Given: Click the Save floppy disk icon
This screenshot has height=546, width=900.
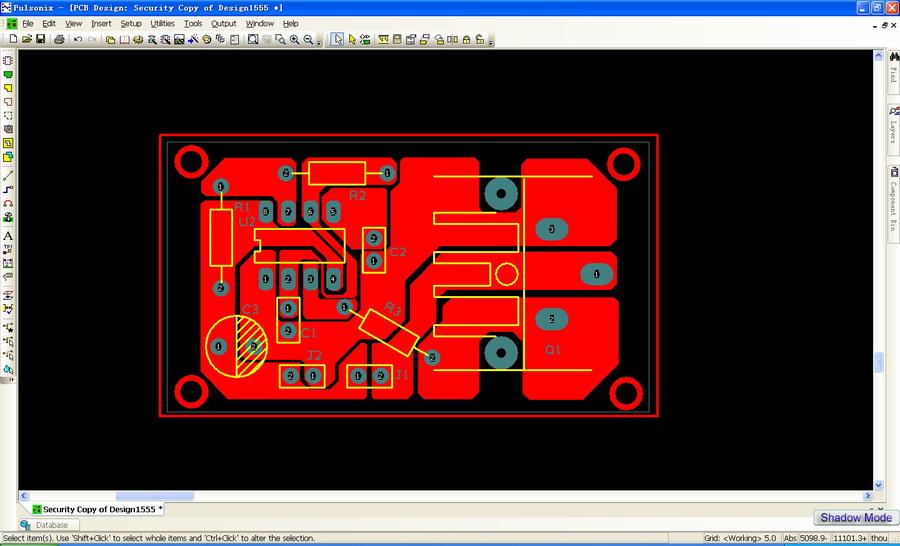Looking at the screenshot, I should (40, 39).
